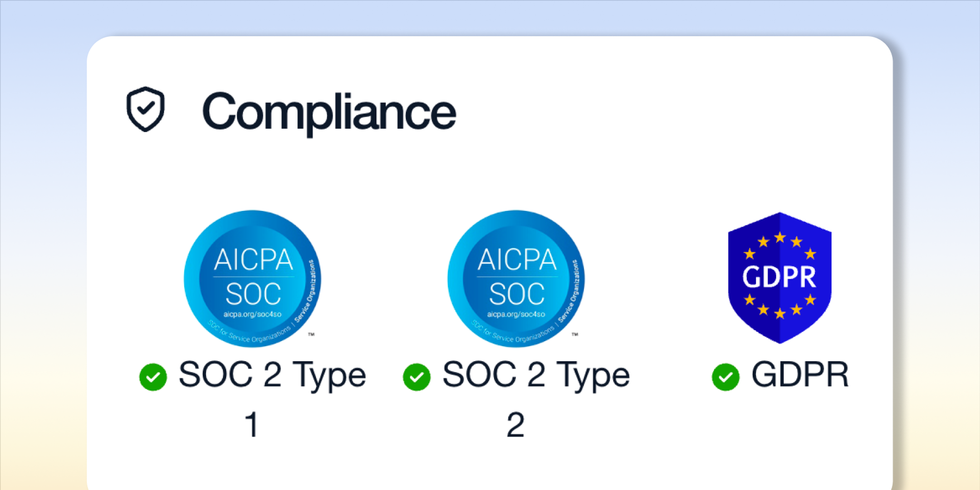This screenshot has width=980, height=490.
Task: Select the GDPR label under the shield
Action: click(800, 375)
